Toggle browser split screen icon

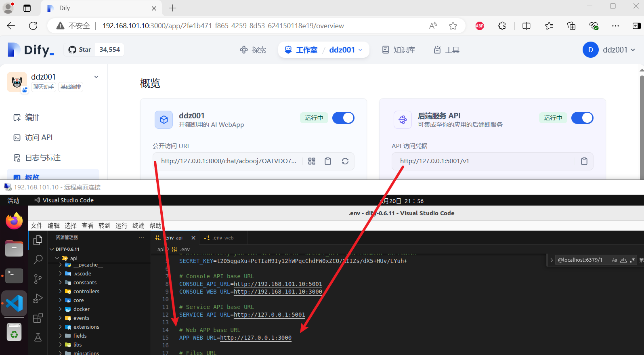tap(527, 26)
